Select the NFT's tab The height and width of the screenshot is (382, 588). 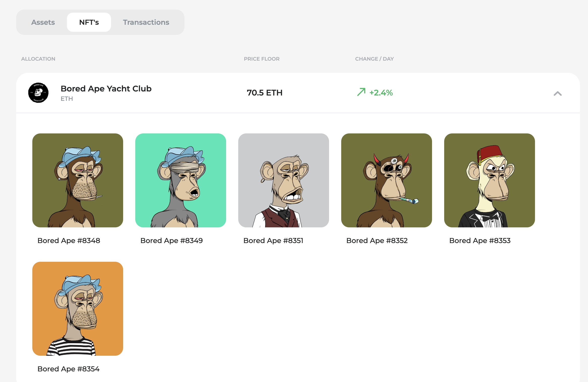89,22
